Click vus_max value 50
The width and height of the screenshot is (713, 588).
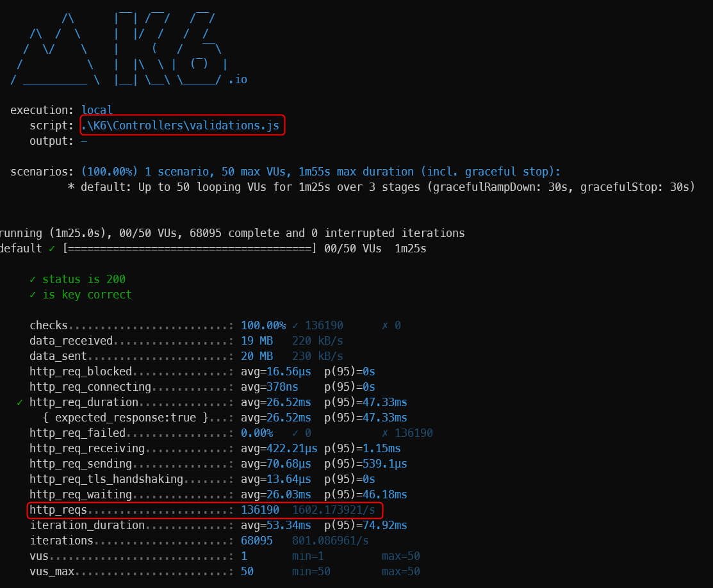pos(247,571)
